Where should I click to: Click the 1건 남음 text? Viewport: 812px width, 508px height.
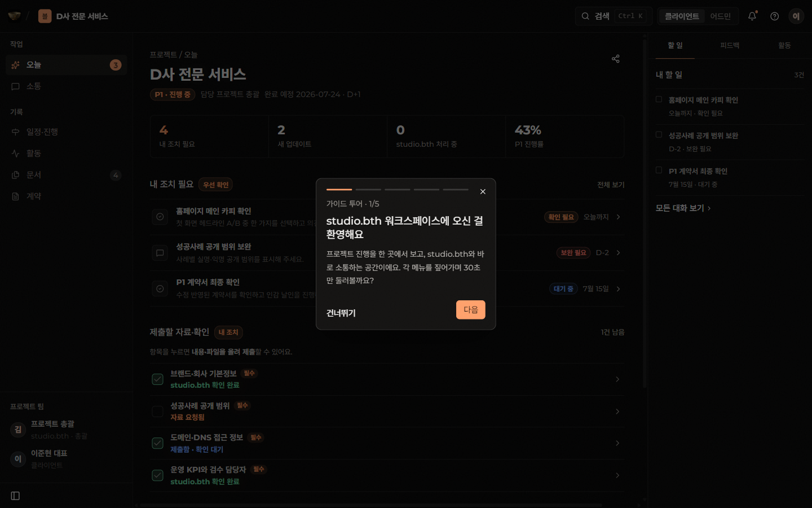[612, 332]
